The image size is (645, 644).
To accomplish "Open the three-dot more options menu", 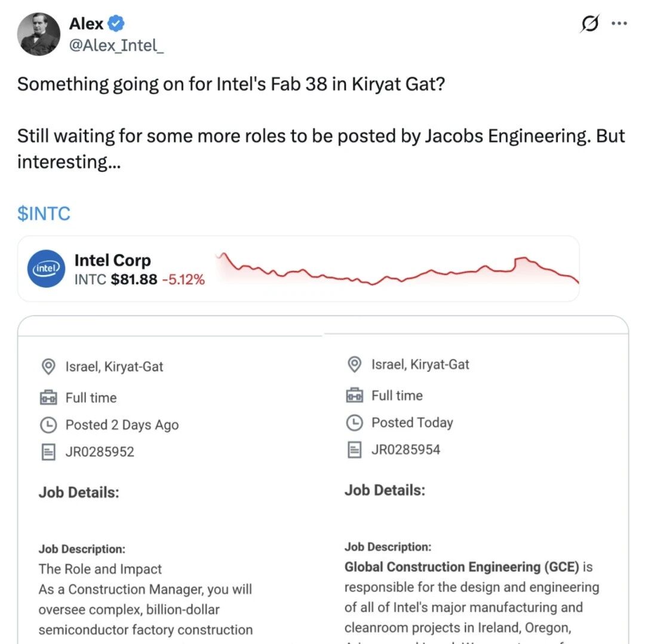I will 619,23.
